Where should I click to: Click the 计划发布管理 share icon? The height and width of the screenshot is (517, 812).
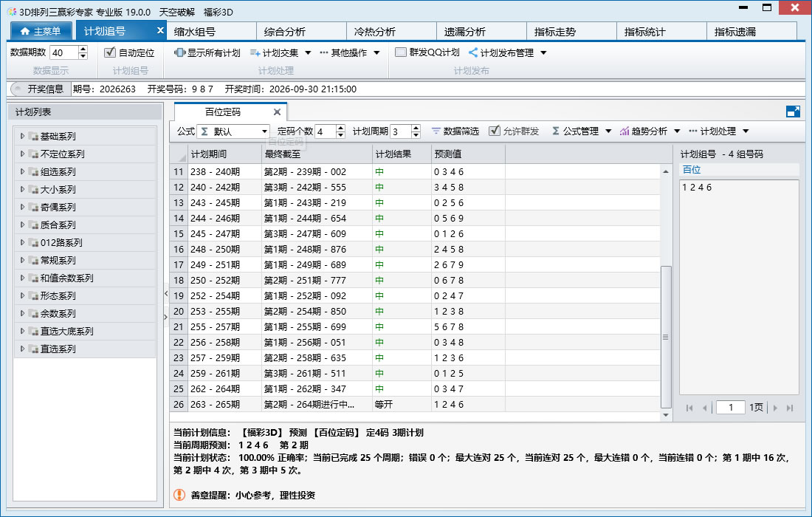click(472, 53)
